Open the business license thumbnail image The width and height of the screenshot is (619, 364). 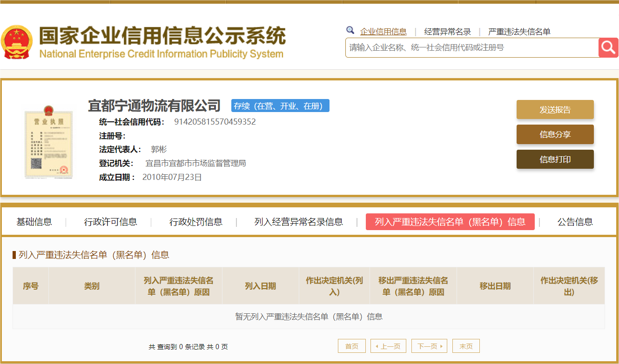click(x=49, y=141)
